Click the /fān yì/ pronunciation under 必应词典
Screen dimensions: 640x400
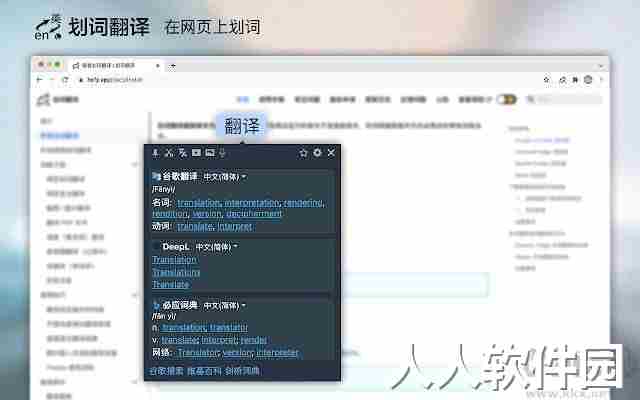point(164,316)
